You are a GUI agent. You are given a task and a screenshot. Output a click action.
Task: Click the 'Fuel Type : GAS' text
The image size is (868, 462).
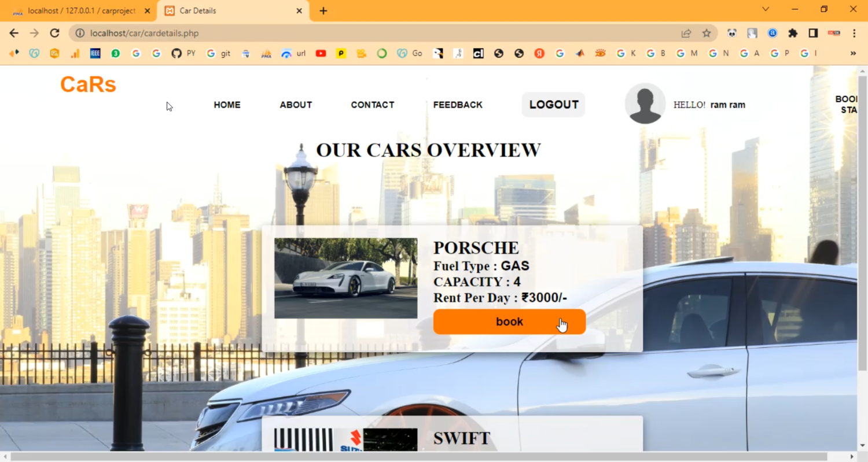click(x=481, y=266)
